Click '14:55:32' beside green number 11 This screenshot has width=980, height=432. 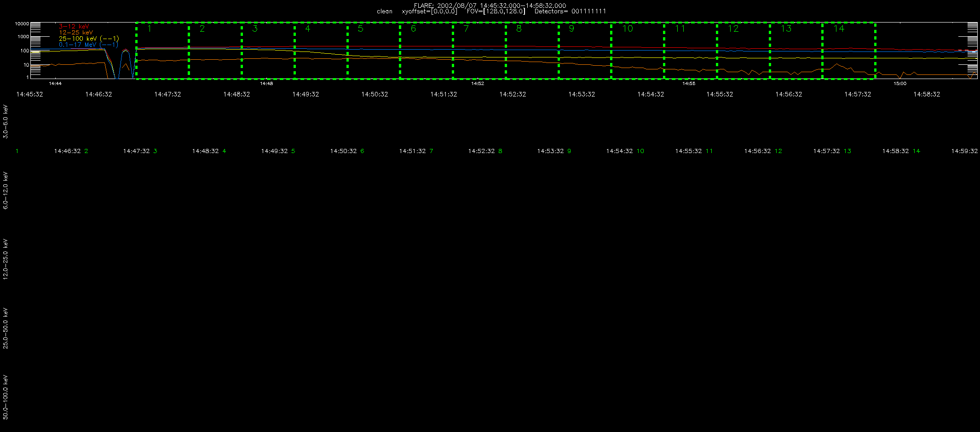(x=688, y=151)
